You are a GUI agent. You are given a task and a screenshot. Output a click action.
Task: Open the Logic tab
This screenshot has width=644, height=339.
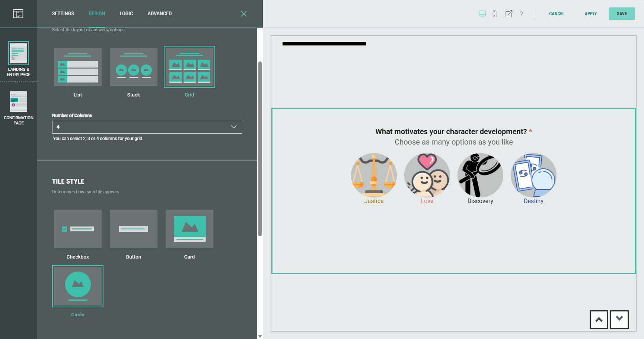click(x=126, y=13)
